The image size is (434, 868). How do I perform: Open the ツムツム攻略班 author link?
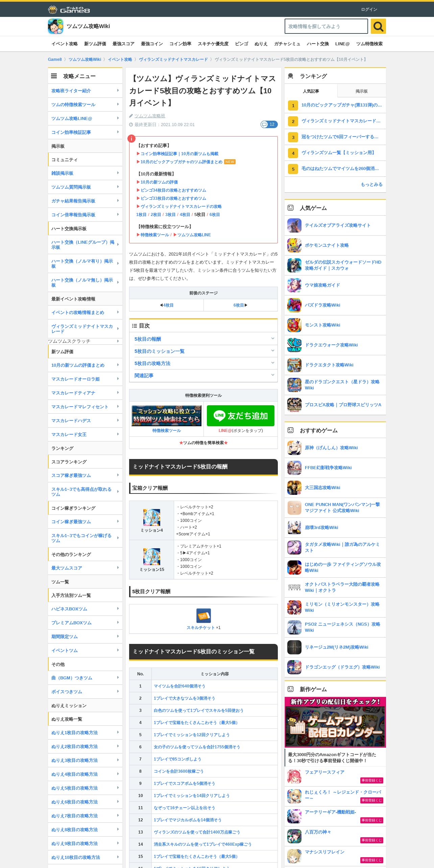tap(150, 116)
